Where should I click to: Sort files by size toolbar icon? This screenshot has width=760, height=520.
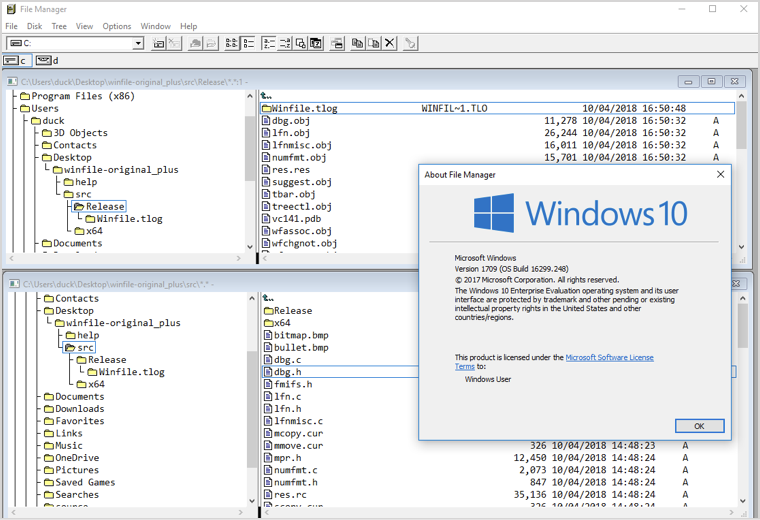(301, 43)
